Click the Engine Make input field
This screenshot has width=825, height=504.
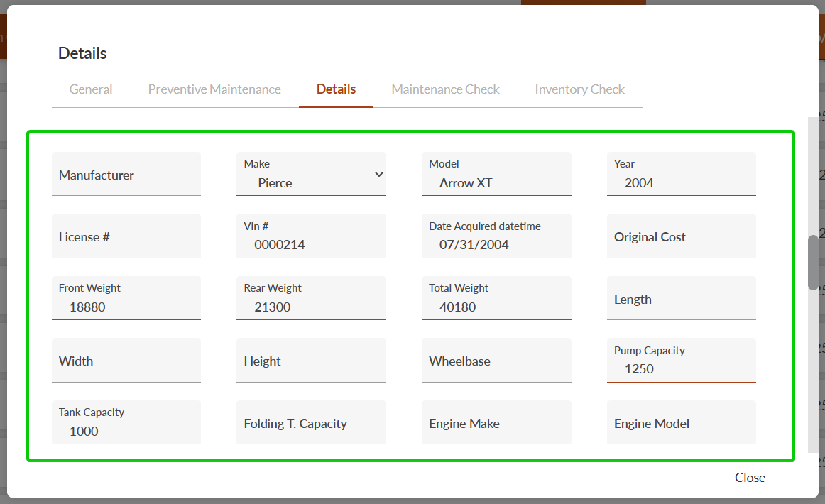pos(496,424)
